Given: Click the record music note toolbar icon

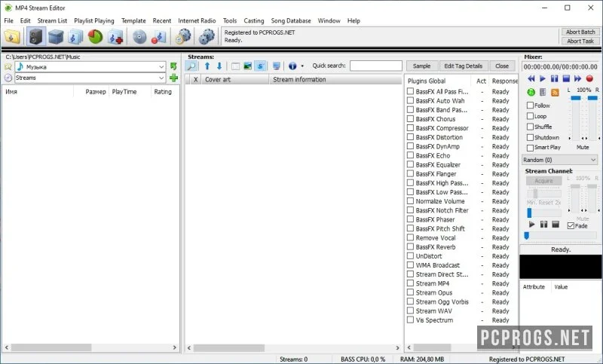Looking at the screenshot, I should click(x=159, y=37).
